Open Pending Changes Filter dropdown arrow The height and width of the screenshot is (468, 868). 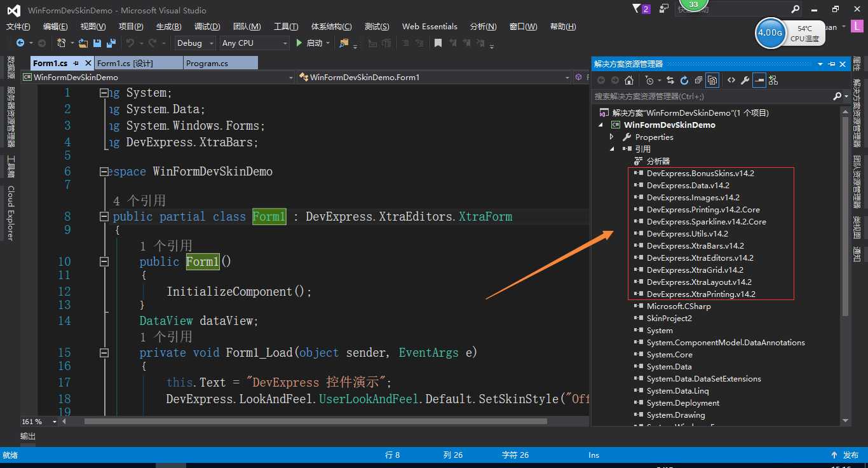660,80
